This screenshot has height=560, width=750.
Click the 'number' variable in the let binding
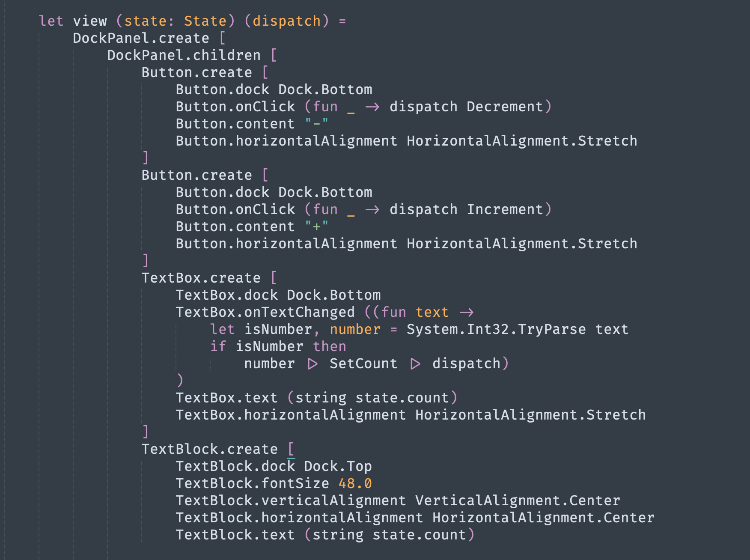355,329
